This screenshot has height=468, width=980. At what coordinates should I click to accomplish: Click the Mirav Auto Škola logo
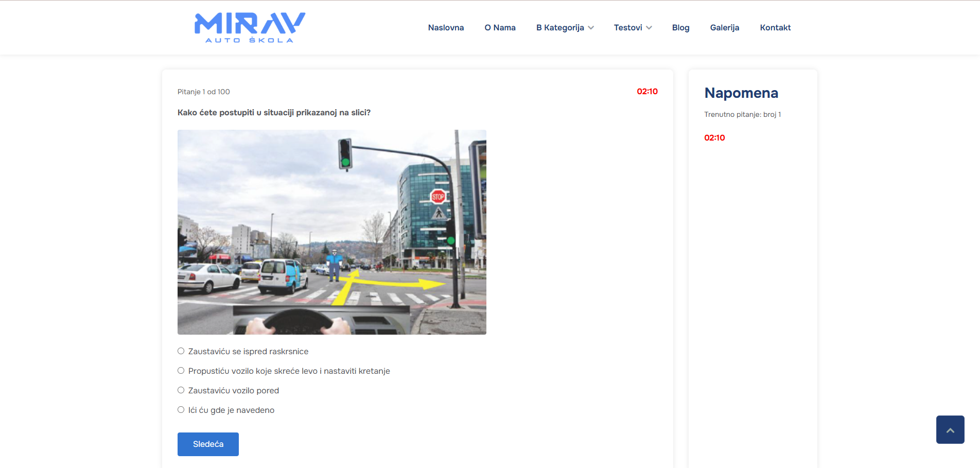pos(250,27)
